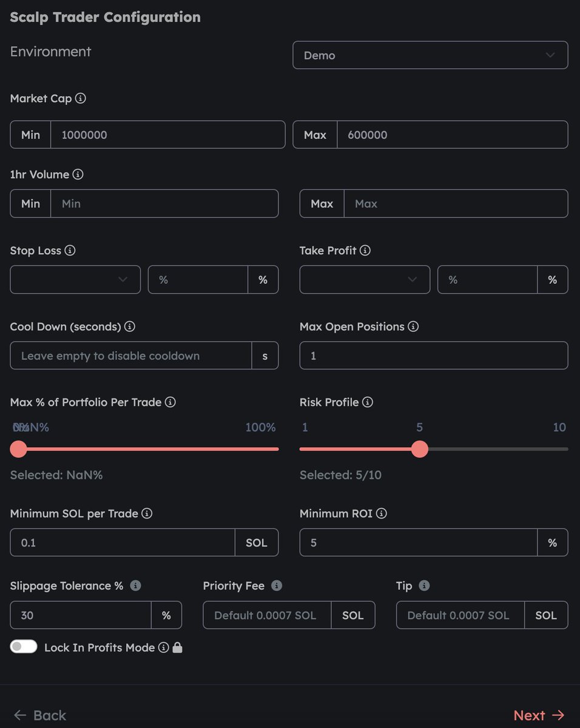Focus the 1hr Volume Min field
The width and height of the screenshot is (580, 728).
pos(164,204)
